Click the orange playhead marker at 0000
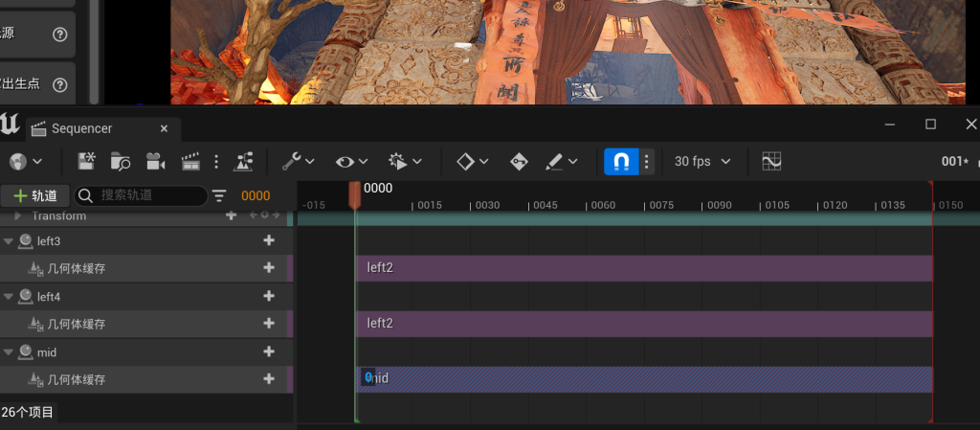Image resolution: width=980 pixels, height=430 pixels. (354, 195)
